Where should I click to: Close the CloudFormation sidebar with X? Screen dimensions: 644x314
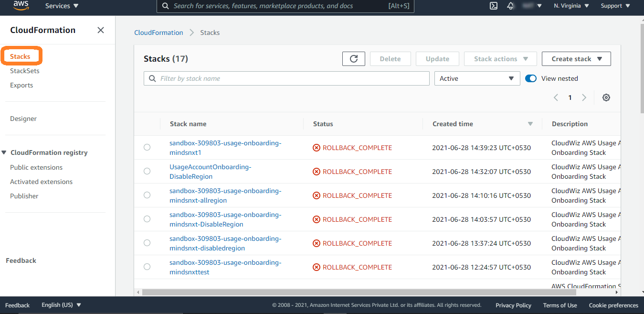pyautogui.click(x=101, y=30)
